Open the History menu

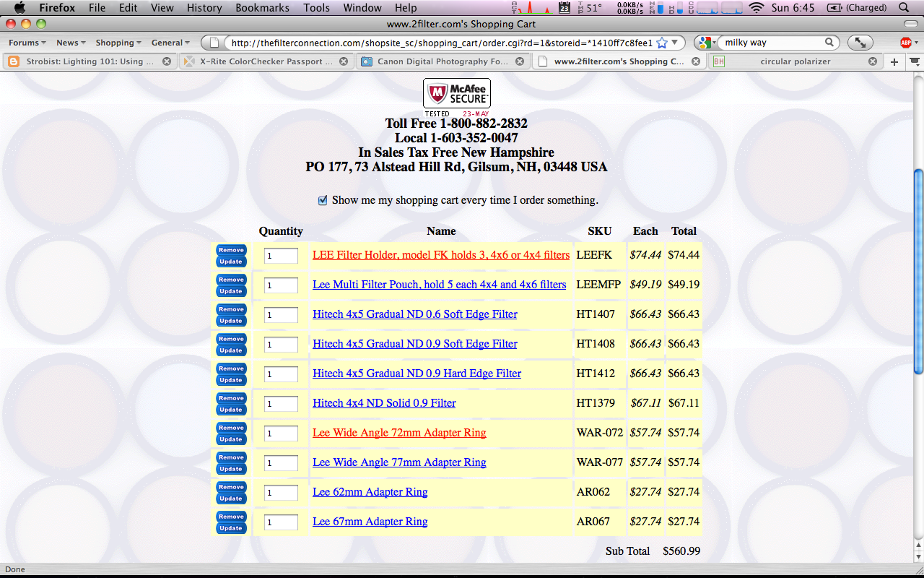(204, 7)
